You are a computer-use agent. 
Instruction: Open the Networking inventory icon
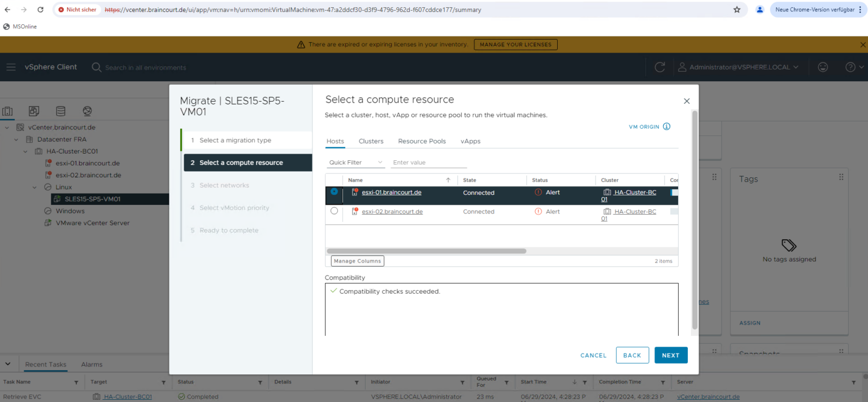pyautogui.click(x=86, y=111)
